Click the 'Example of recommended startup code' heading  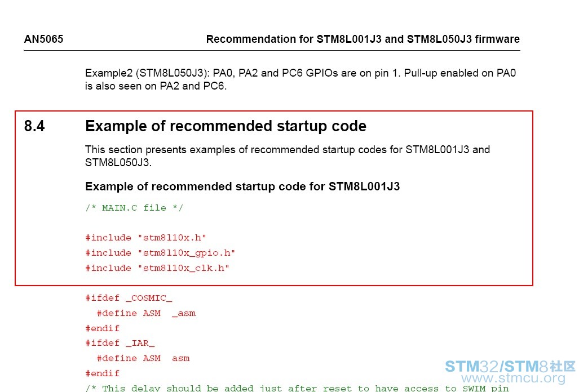[226, 126]
